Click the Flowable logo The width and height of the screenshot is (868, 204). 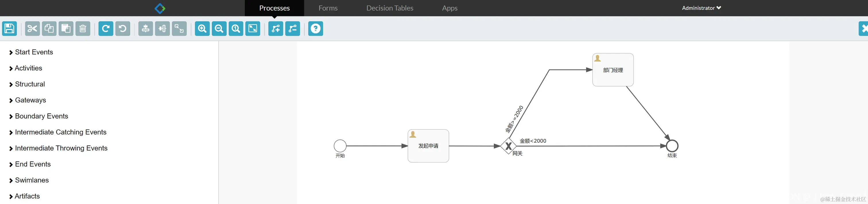coord(160,8)
